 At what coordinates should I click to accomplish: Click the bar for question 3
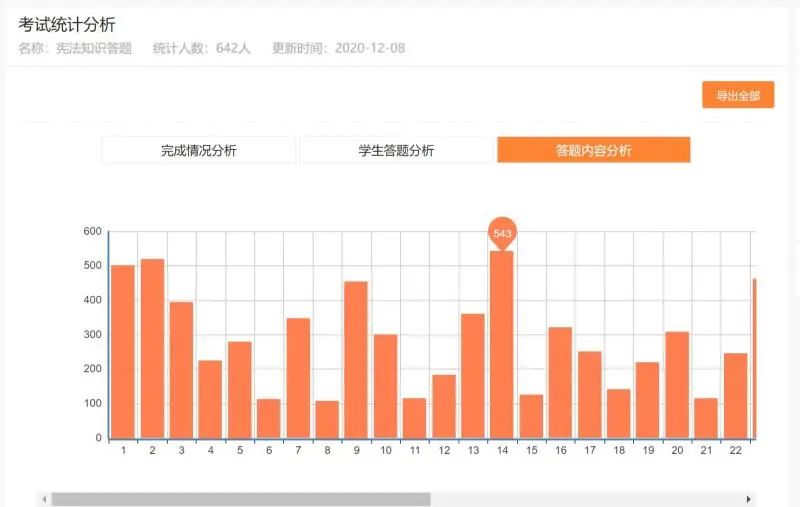tap(181, 370)
